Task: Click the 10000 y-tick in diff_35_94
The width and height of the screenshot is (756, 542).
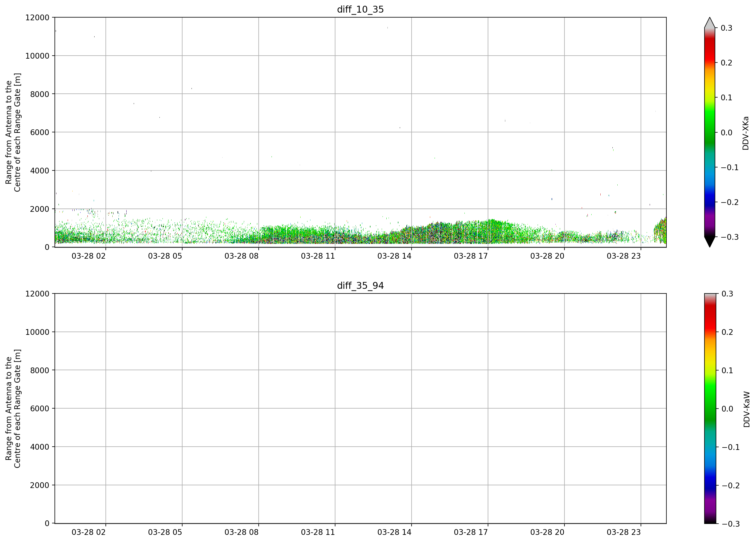Action: pos(37,332)
